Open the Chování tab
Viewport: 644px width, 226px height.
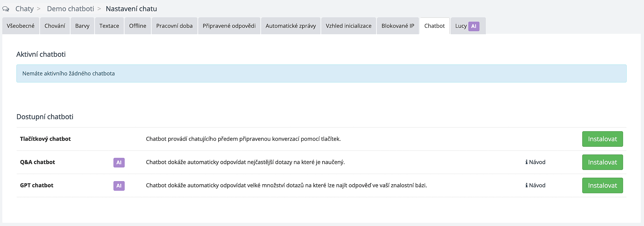click(x=55, y=26)
